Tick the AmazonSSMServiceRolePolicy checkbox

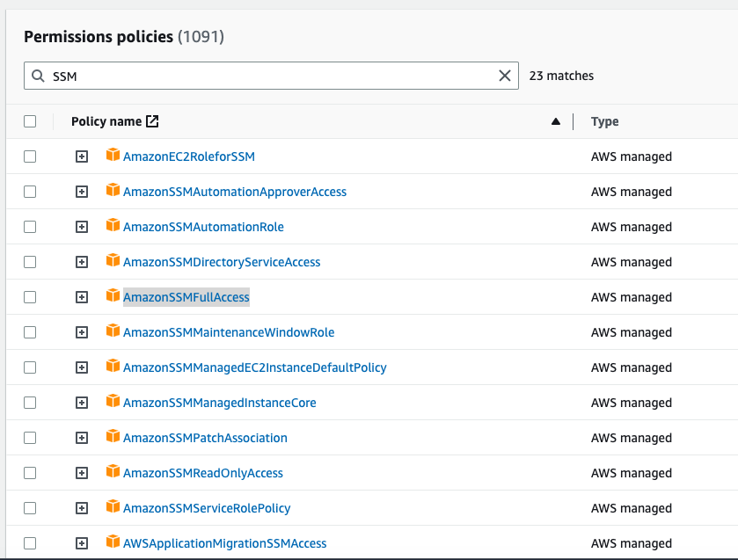(x=30, y=508)
